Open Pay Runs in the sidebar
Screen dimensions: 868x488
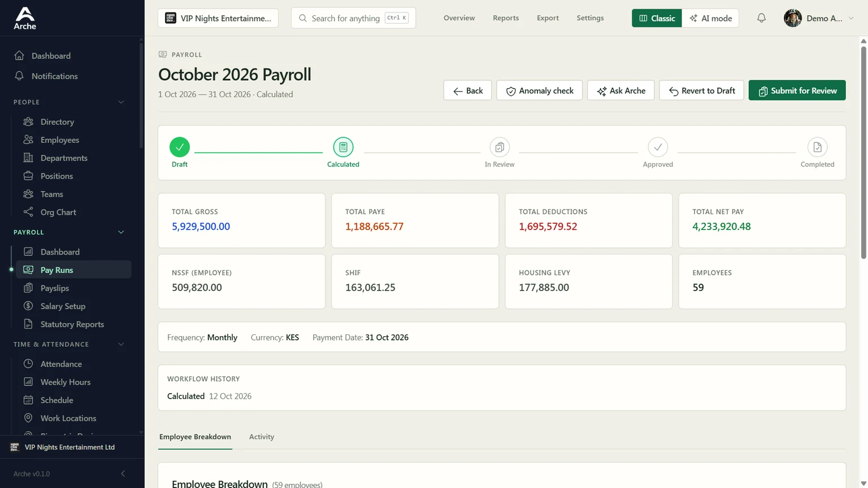coord(73,270)
